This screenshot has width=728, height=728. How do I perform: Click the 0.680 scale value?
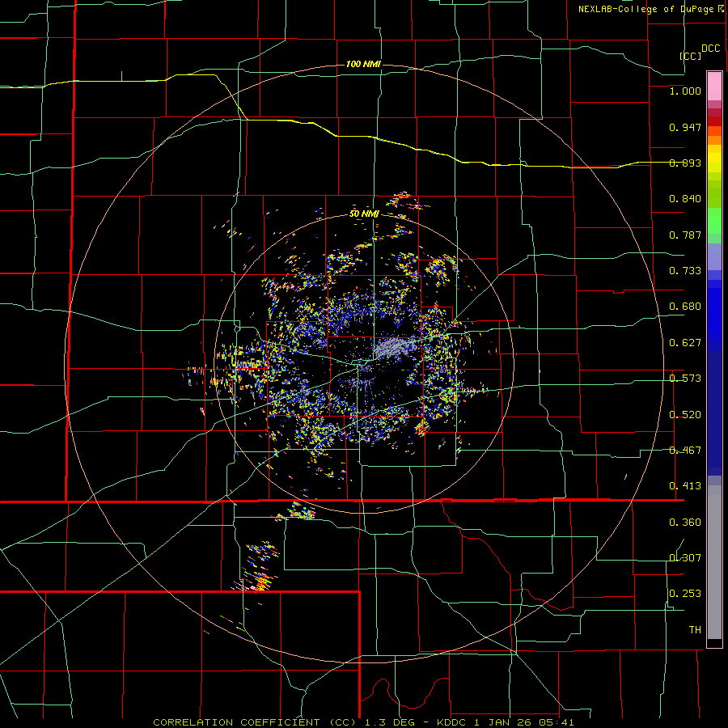(685, 307)
